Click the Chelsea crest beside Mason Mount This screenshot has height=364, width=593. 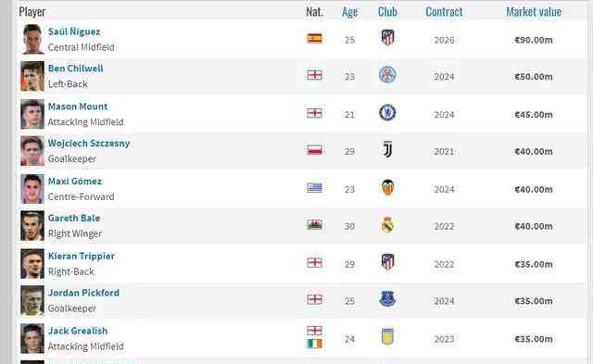387,113
